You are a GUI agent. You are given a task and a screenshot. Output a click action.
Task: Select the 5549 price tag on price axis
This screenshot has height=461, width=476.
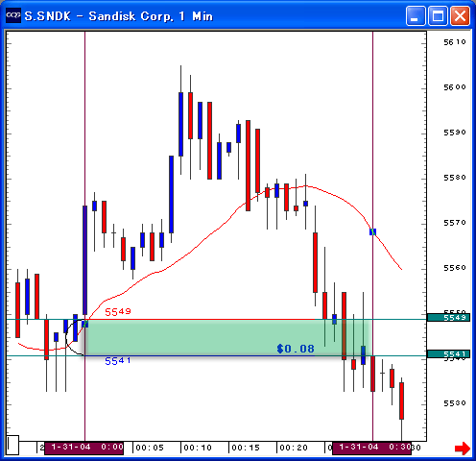(448, 317)
